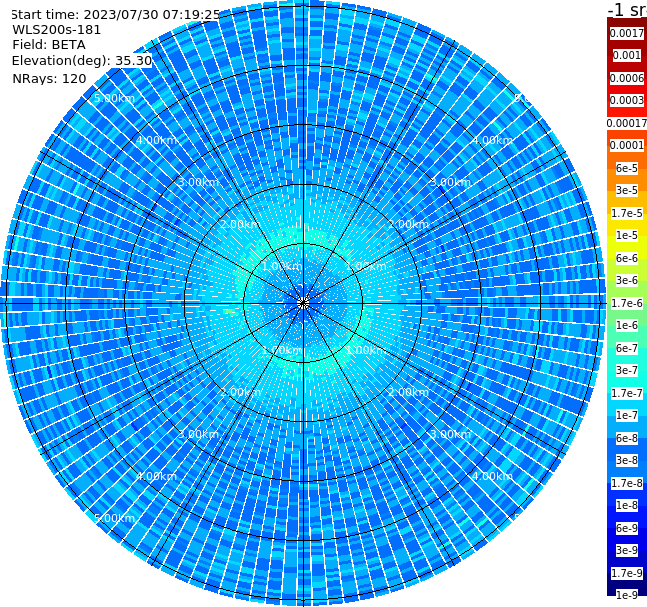The width and height of the screenshot is (647, 607).
Task: Pick the 3e-7 colorbar value
Action: click(x=627, y=370)
